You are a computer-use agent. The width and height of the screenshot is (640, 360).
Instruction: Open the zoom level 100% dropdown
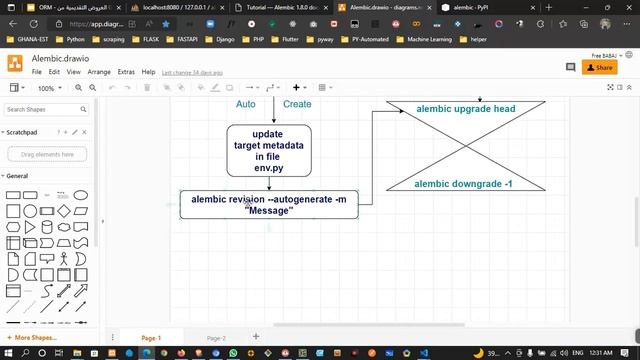pyautogui.click(x=50, y=88)
